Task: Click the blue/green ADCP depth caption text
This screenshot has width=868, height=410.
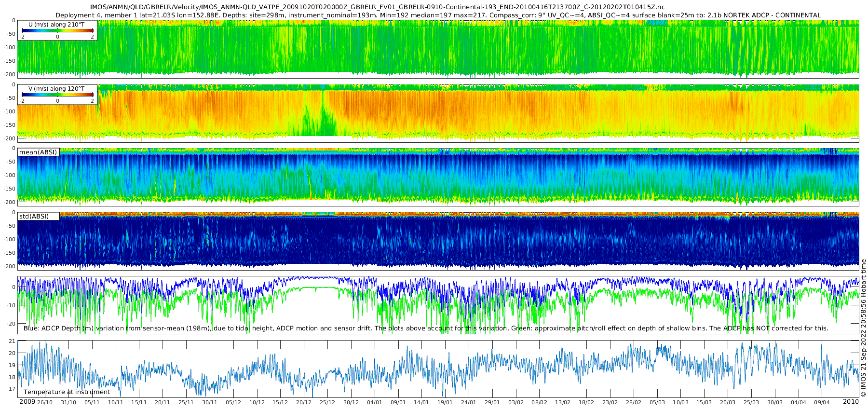Action: point(426,328)
